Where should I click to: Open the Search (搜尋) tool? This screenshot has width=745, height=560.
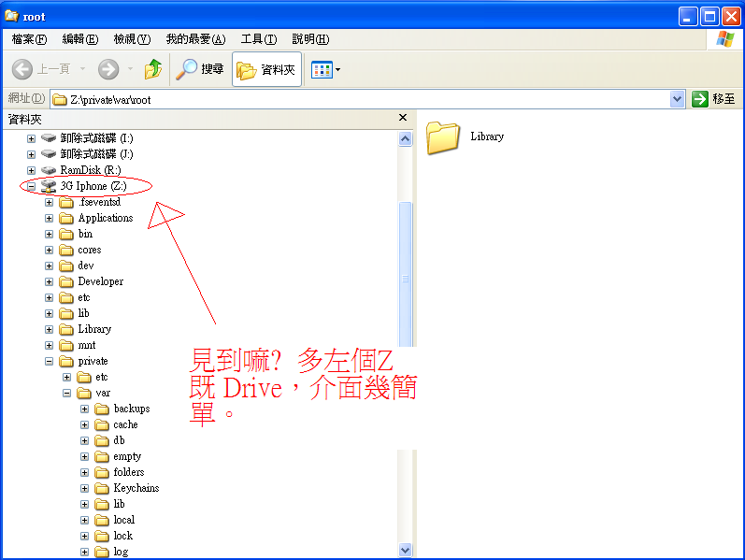201,69
